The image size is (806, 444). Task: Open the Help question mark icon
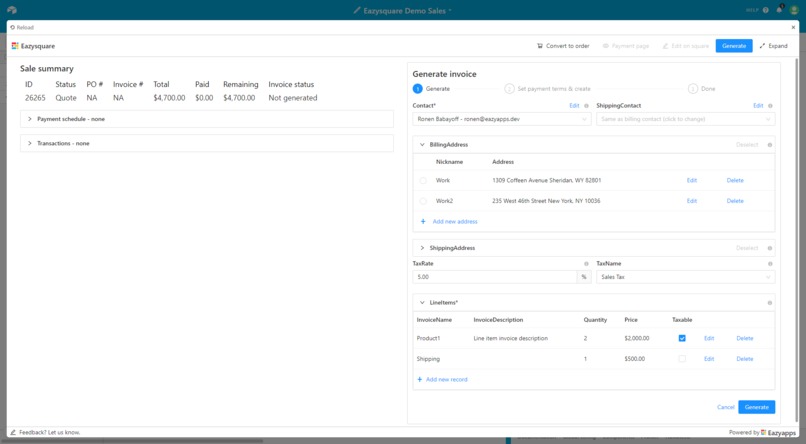(x=766, y=10)
